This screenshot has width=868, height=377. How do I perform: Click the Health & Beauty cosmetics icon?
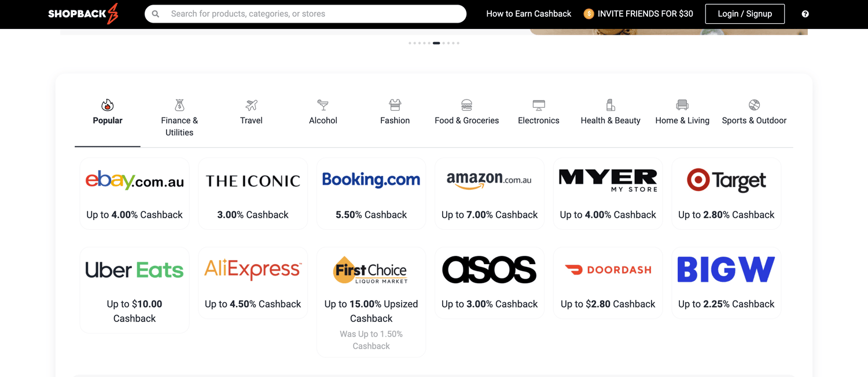coord(610,105)
